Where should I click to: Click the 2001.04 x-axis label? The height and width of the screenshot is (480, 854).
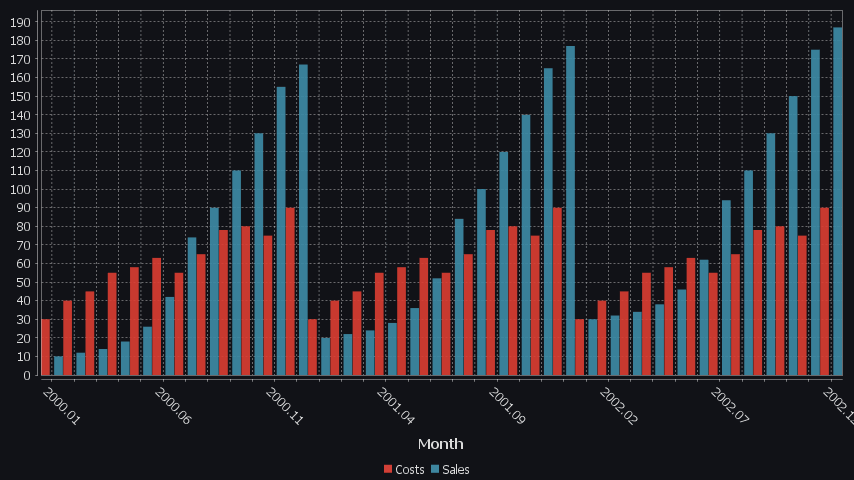pos(395,406)
